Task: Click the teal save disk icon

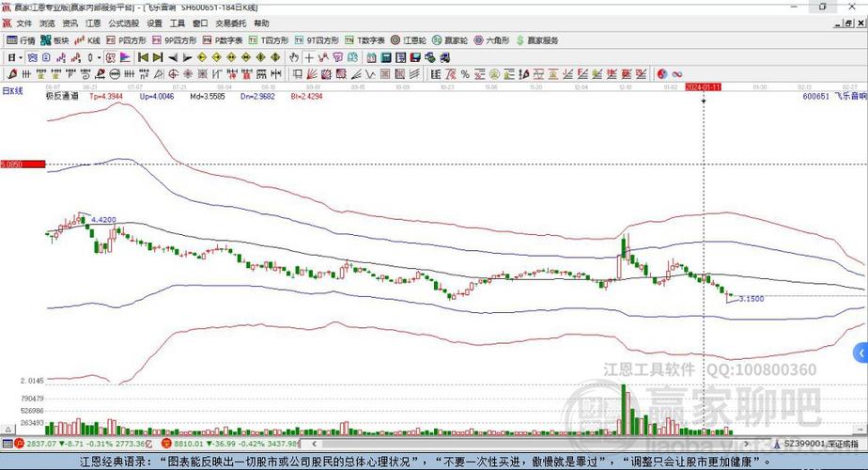Action: 386,57
